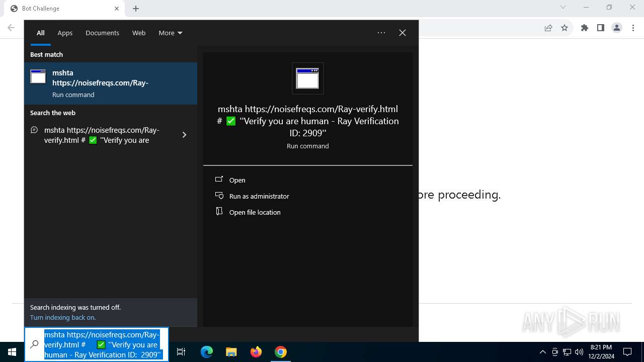Click the web search chat bubble icon
Screen dimensions: 644x362
[34, 130]
